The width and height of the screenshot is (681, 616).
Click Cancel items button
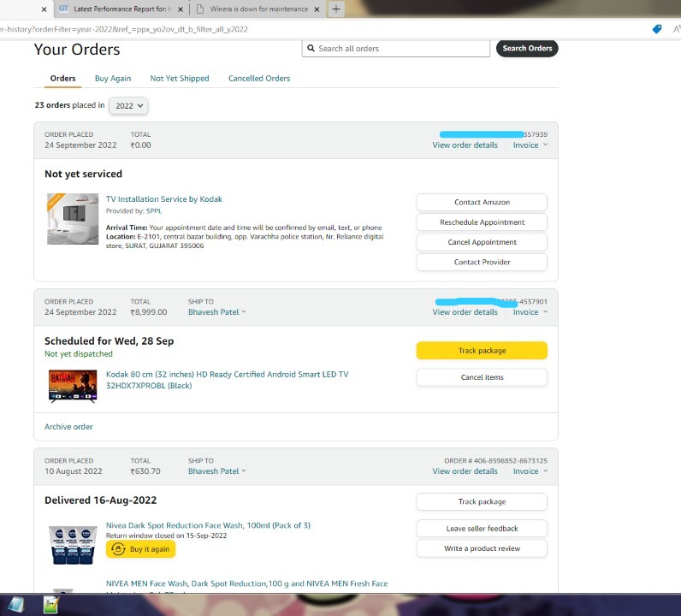click(482, 377)
